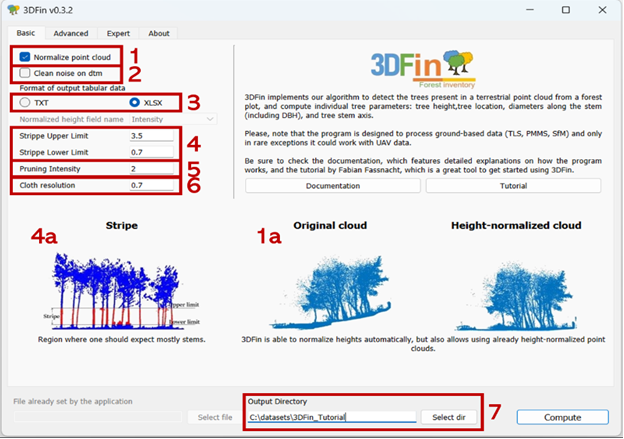Click 'Region where one should expect mostly stems.' text
Screen dimensions: 624x439
122,339
